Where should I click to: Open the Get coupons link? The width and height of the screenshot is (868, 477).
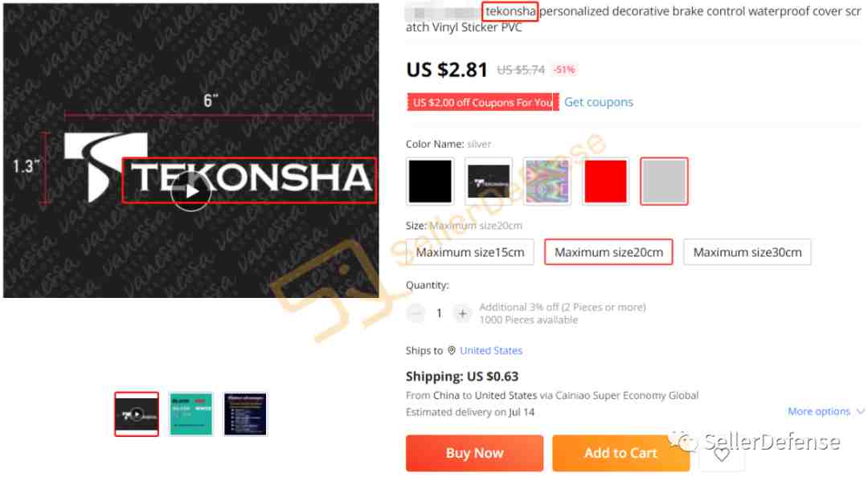click(x=599, y=102)
